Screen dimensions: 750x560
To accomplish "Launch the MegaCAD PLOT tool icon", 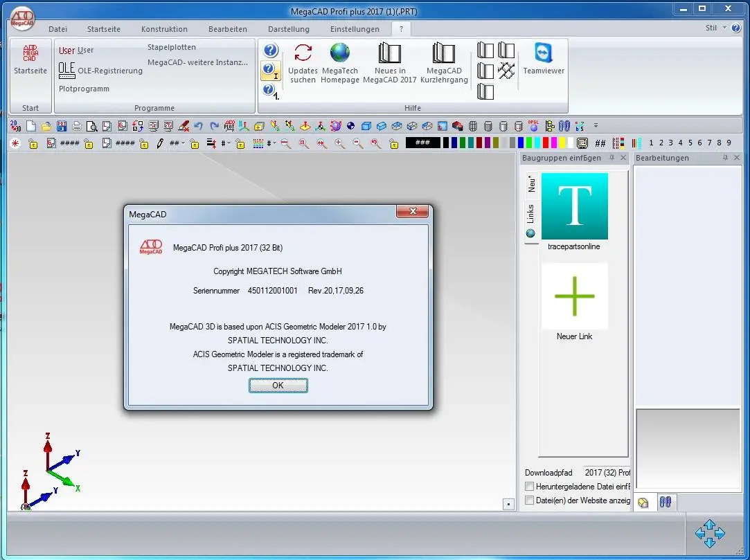I will 230,126.
